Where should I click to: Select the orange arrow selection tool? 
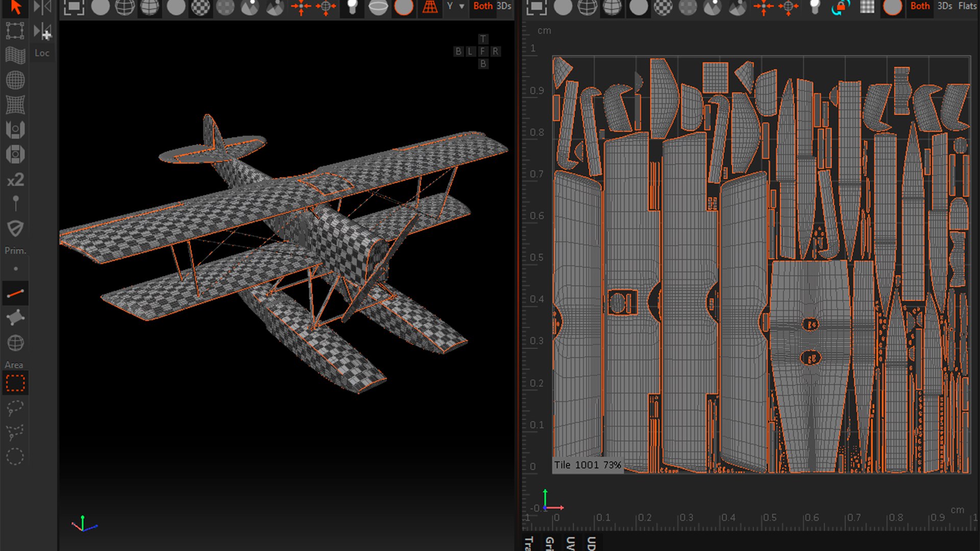(15, 7)
